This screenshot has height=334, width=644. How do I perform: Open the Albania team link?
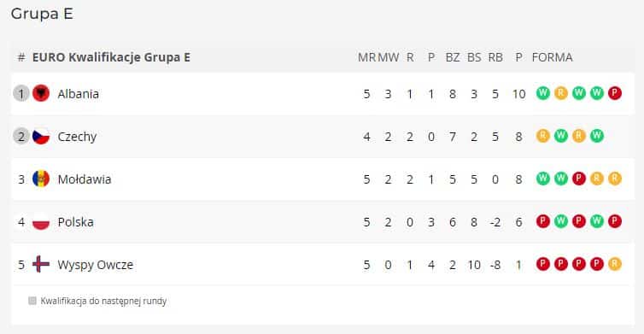(x=78, y=94)
